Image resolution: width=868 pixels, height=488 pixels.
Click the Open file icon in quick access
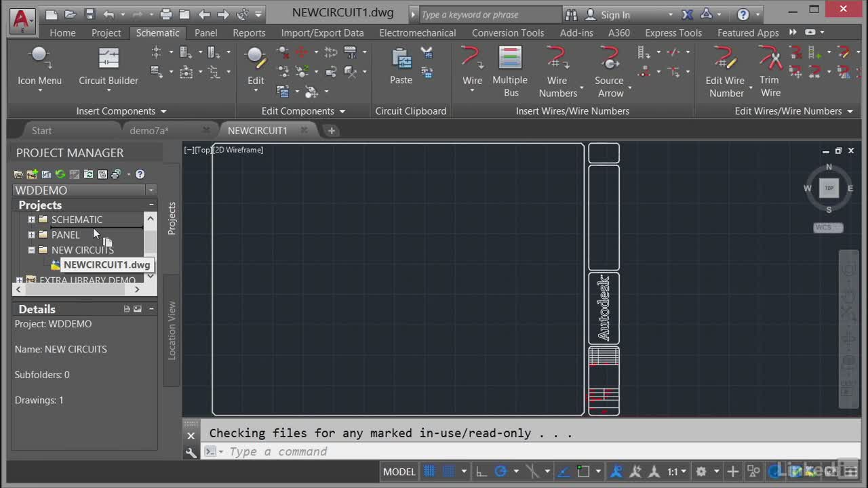click(71, 14)
